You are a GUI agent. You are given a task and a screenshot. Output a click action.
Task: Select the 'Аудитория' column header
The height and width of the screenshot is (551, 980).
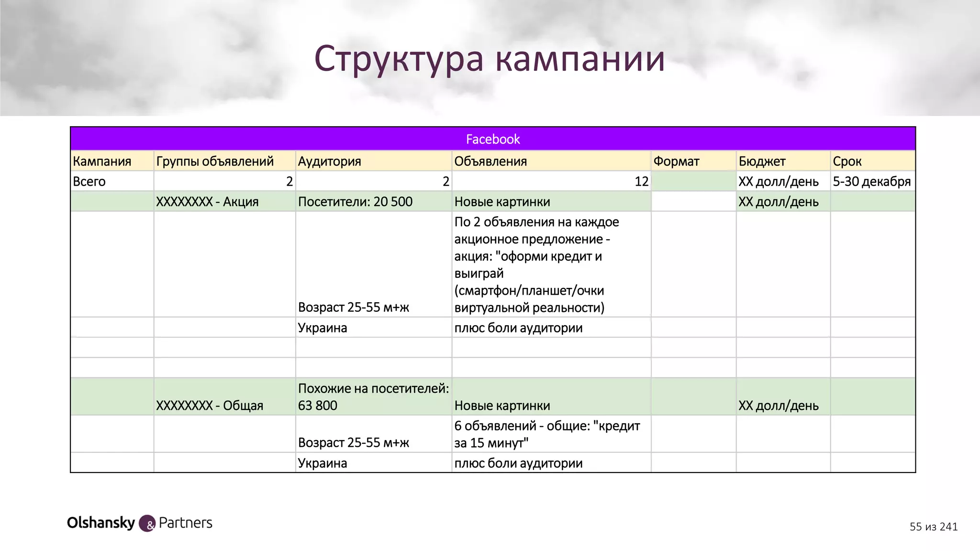pyautogui.click(x=374, y=161)
